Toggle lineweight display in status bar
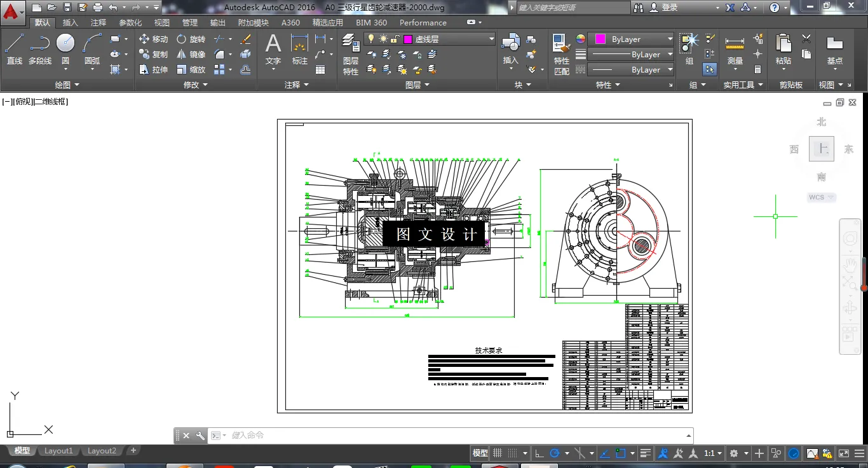The height and width of the screenshot is (468, 868). tap(646, 453)
